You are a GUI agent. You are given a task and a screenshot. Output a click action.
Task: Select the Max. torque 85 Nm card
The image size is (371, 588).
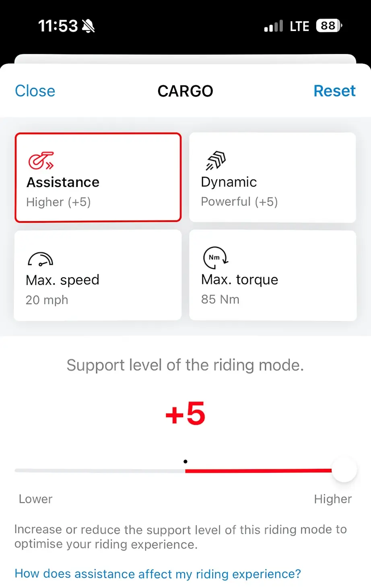click(x=272, y=275)
